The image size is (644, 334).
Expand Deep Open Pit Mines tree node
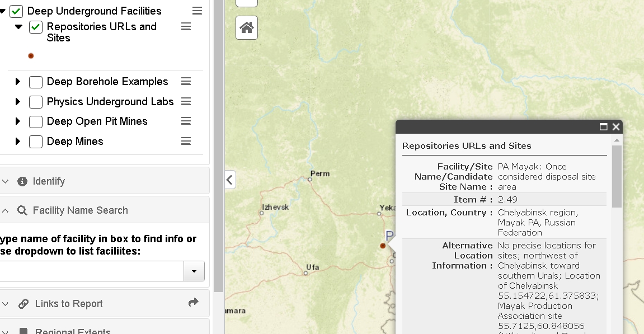[18, 121]
